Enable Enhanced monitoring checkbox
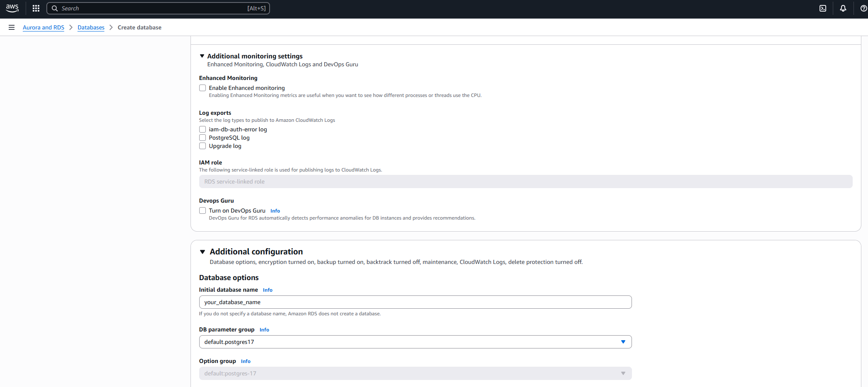The image size is (868, 387). (x=203, y=88)
